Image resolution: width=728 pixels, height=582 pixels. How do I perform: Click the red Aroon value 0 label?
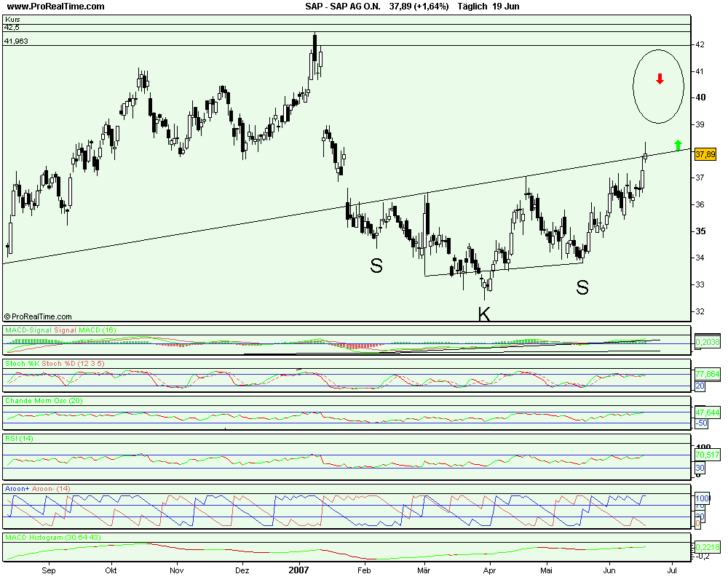698,524
